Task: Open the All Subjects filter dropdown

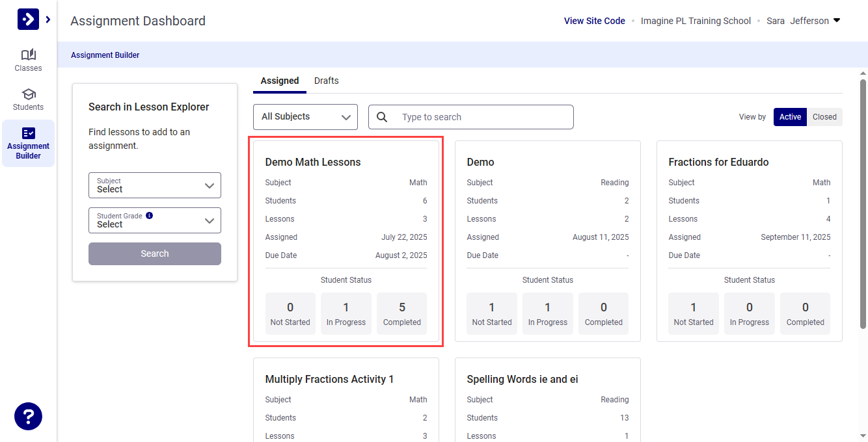Action: tap(305, 117)
